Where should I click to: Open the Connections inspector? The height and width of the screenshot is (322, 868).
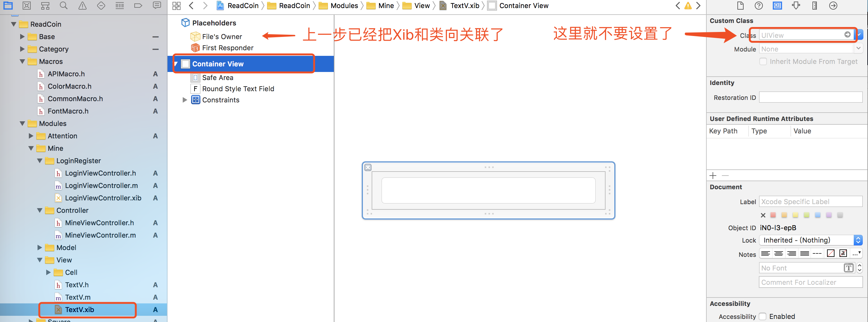coord(833,6)
